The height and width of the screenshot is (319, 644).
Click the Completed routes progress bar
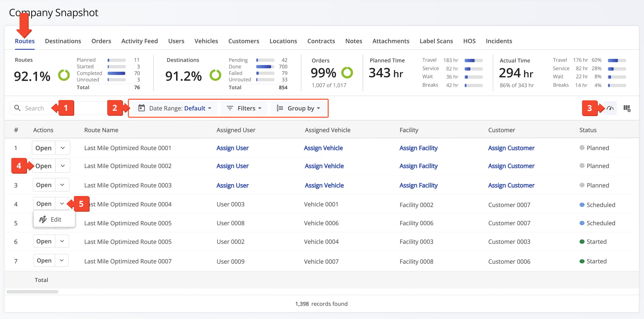point(117,73)
